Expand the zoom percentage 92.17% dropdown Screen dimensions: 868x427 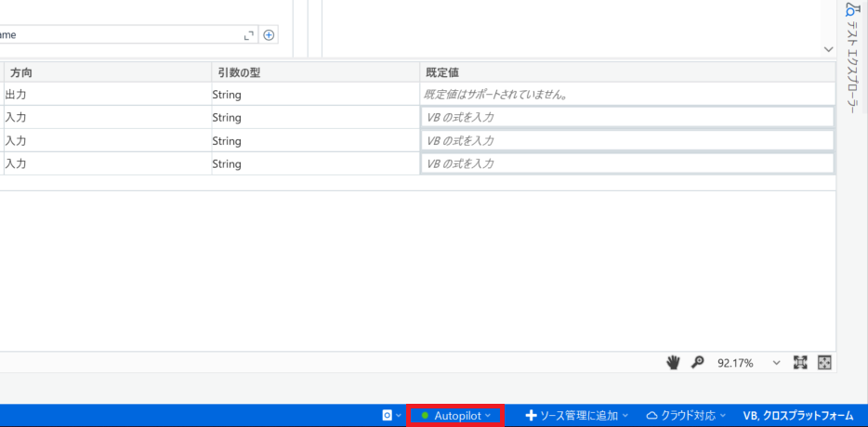point(777,363)
